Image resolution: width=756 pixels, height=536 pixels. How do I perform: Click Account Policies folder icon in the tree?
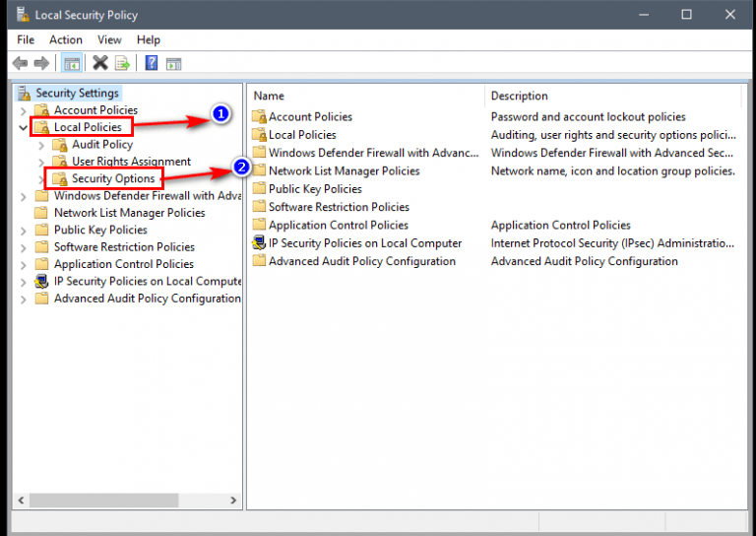[42, 110]
